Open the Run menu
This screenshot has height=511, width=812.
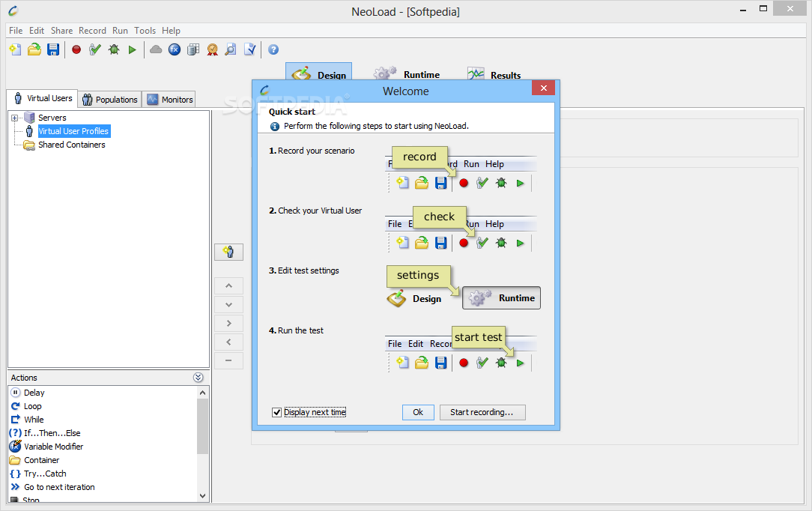pos(120,31)
